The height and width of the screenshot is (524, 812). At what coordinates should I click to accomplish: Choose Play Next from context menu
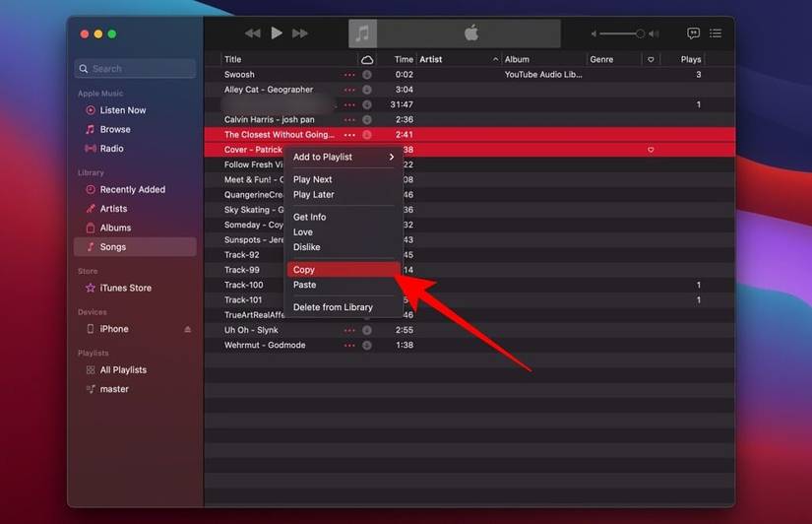344,179
